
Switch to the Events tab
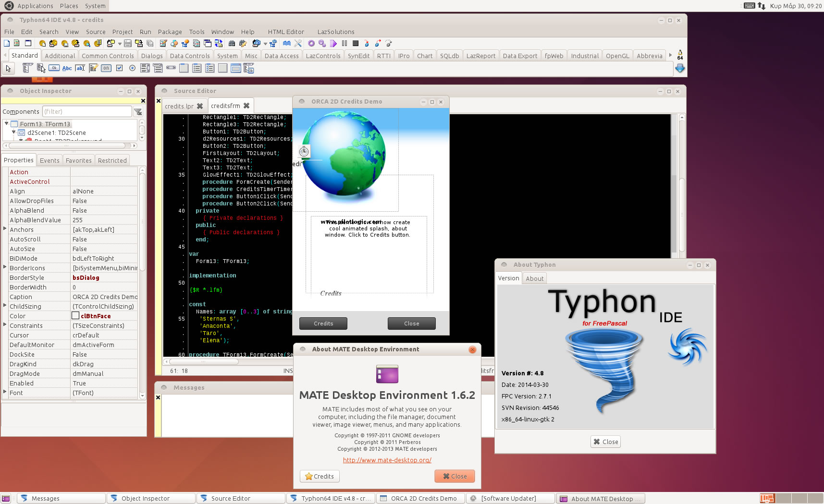(x=49, y=160)
